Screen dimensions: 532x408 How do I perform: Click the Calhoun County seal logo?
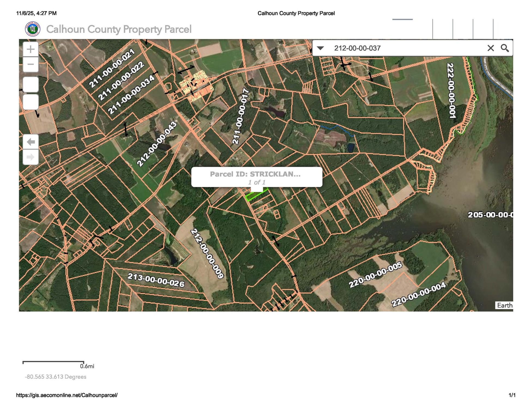coord(33,29)
